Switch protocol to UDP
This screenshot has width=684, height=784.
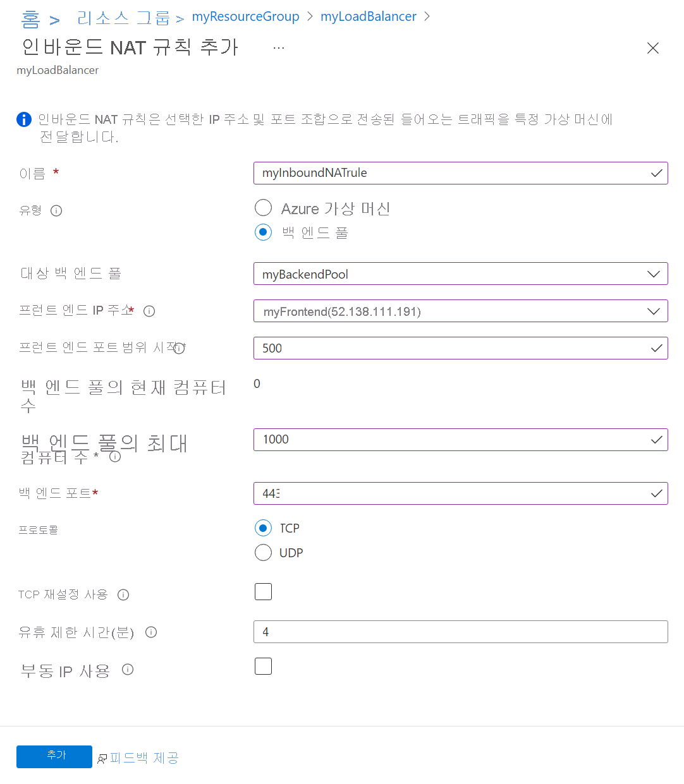[x=263, y=552]
